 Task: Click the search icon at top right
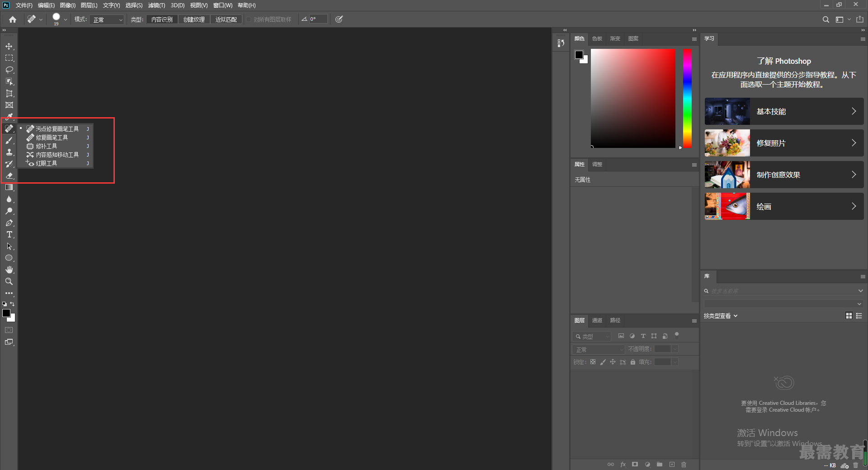pyautogui.click(x=826, y=19)
